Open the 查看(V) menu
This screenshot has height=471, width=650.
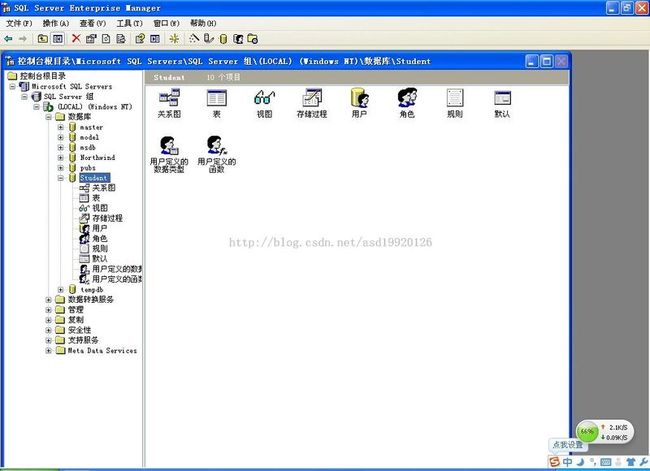(93, 23)
